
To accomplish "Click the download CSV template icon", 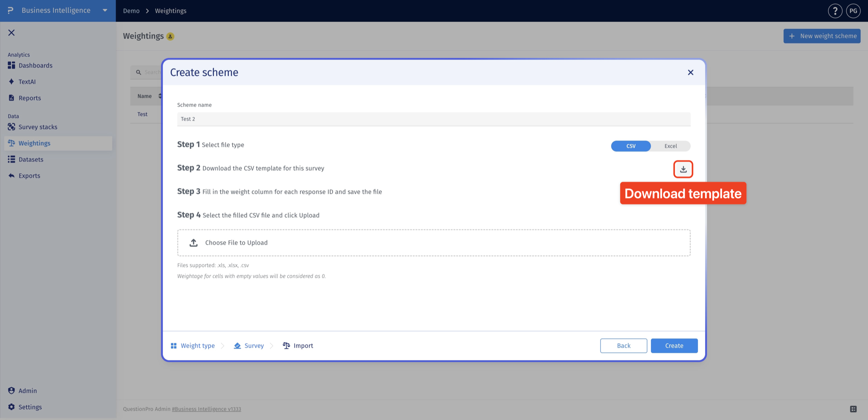I will pos(683,169).
